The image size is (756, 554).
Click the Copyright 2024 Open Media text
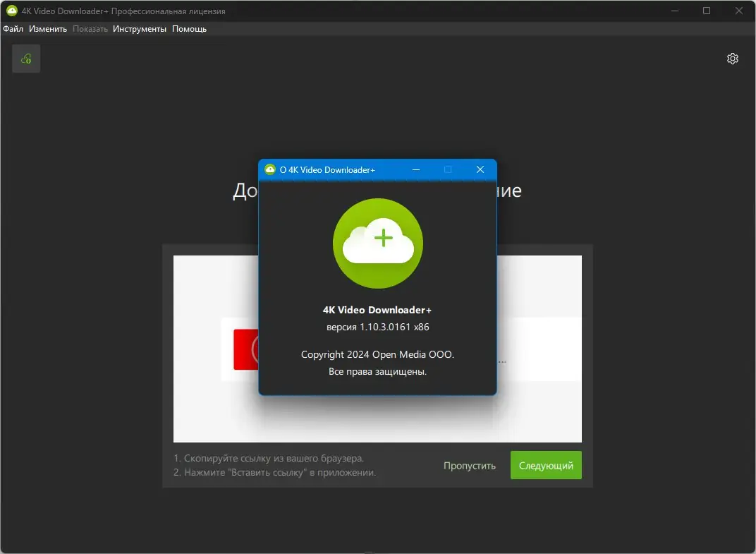(377, 354)
